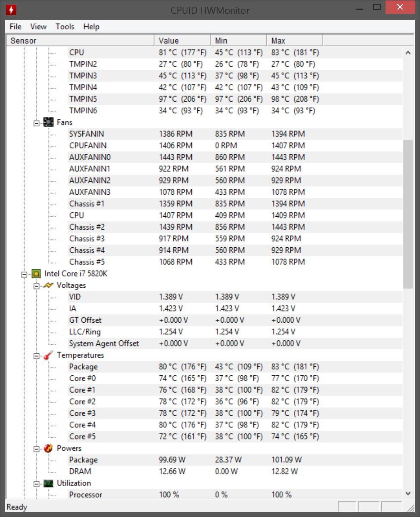Open the Tools menu
420x517 pixels.
pyautogui.click(x=65, y=27)
